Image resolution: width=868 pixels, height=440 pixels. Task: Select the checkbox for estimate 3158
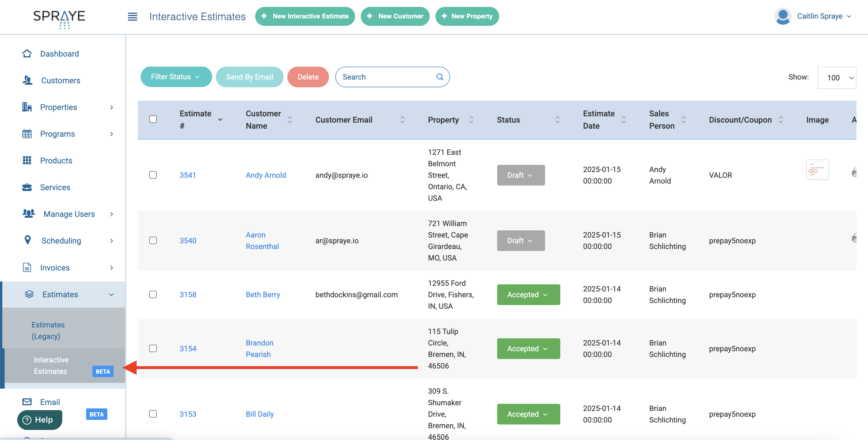click(x=153, y=294)
